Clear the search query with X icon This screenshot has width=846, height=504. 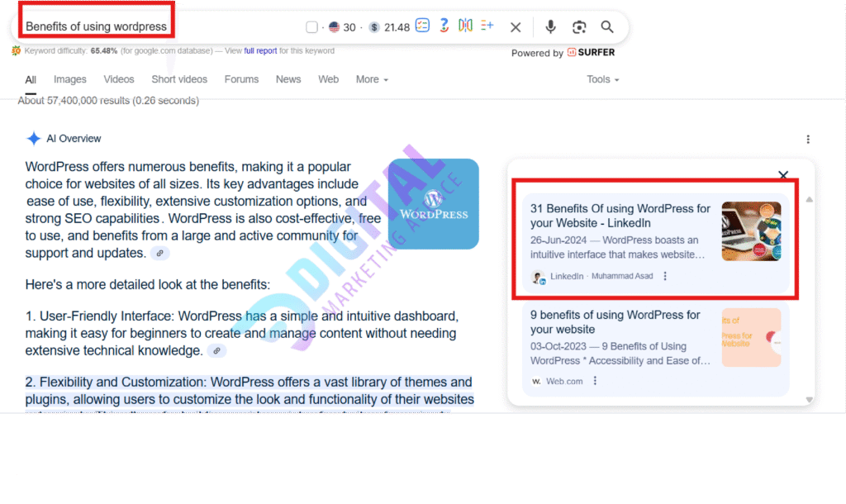point(516,27)
